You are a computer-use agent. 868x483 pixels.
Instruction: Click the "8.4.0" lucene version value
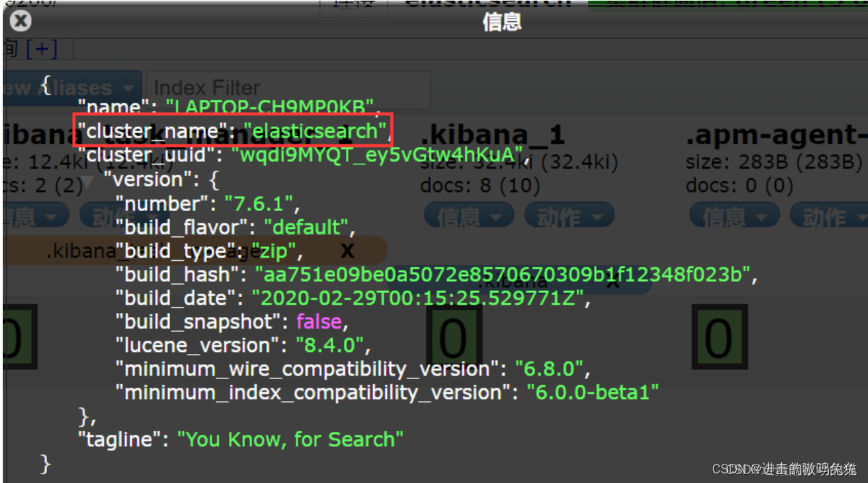point(331,345)
